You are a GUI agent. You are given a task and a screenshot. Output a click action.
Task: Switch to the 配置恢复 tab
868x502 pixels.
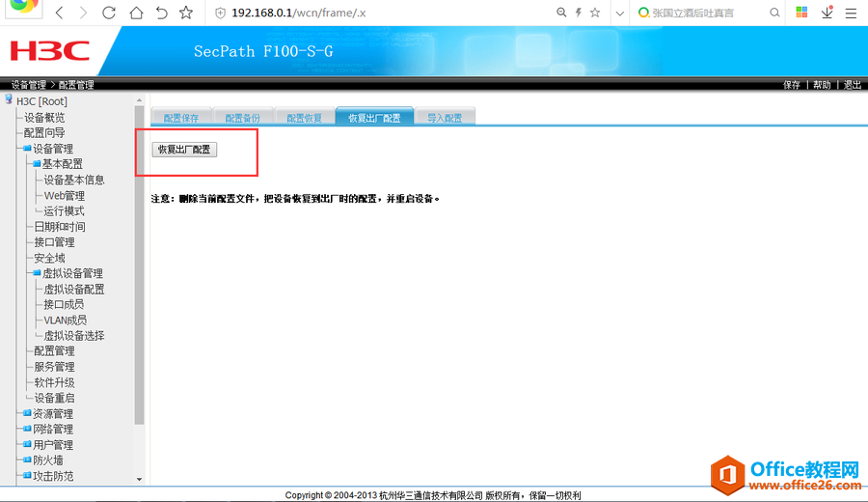304,118
